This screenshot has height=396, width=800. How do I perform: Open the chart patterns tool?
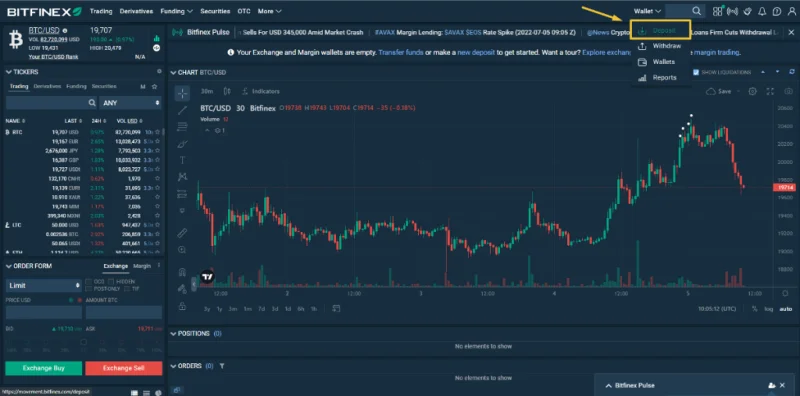coord(183,177)
